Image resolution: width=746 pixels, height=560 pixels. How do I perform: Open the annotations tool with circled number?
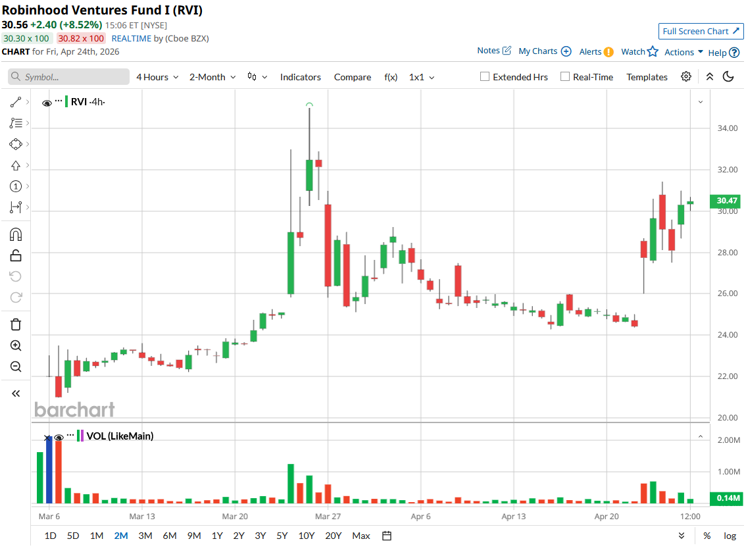pyautogui.click(x=16, y=186)
